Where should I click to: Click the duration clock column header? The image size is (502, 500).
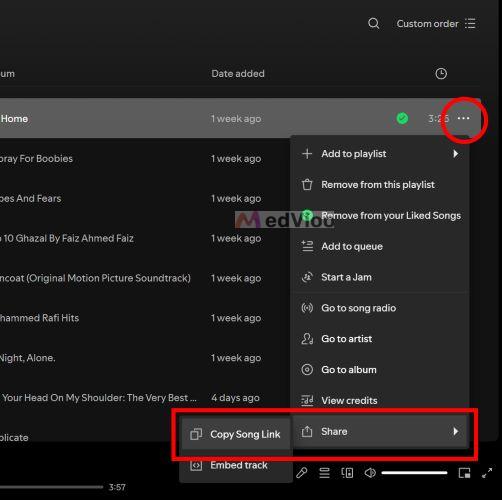tap(441, 74)
